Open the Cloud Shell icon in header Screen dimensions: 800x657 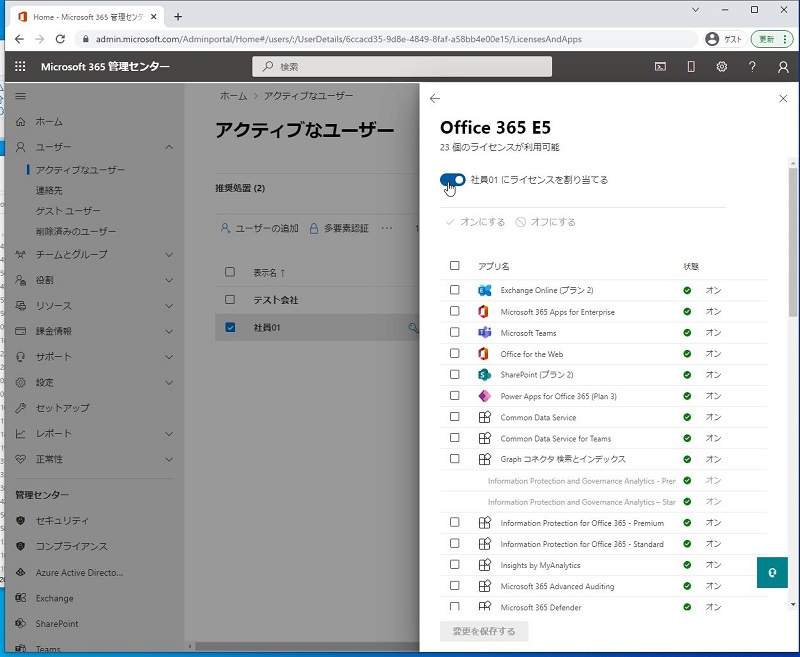[660, 66]
